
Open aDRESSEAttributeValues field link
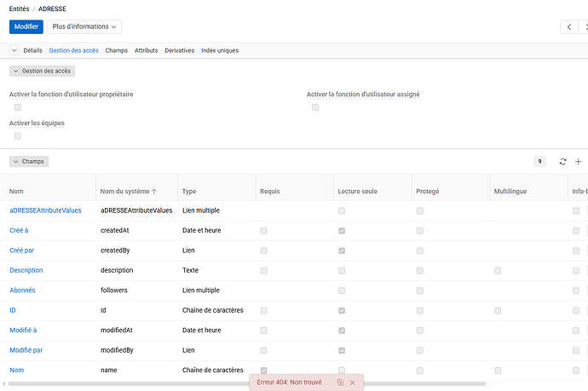click(45, 210)
